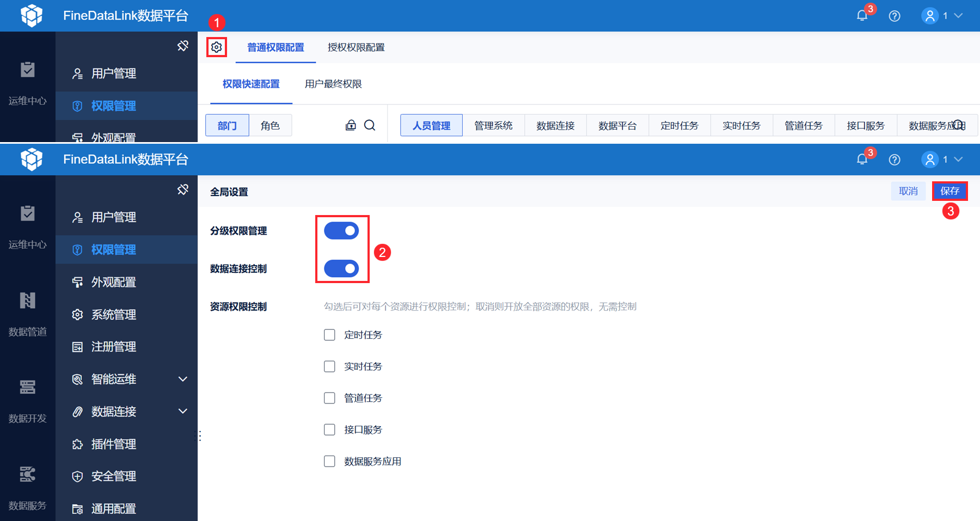Image resolution: width=980 pixels, height=521 pixels.
Task: Open 用户管理 in the lower sidebar
Action: pyautogui.click(x=126, y=217)
